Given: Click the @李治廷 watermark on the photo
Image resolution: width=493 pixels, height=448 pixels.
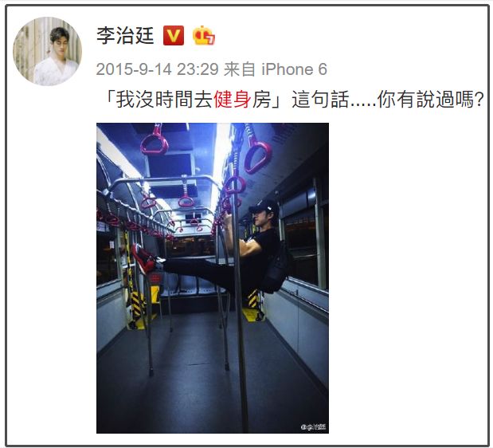Looking at the screenshot, I should (x=313, y=427).
